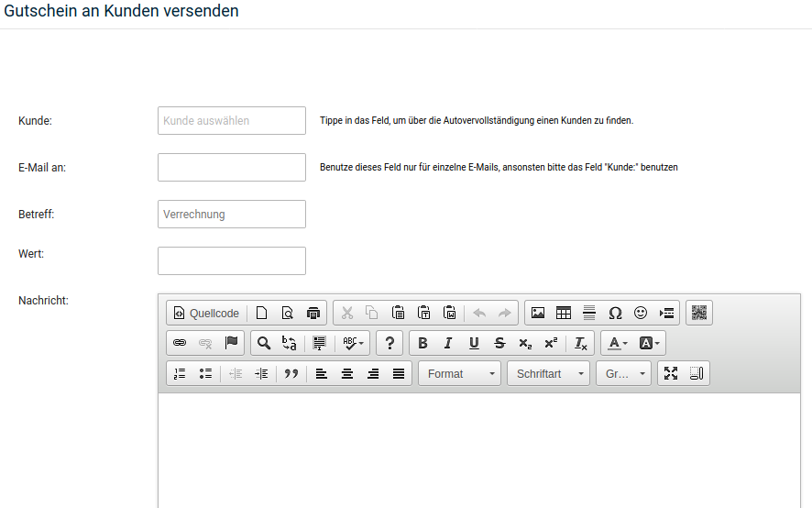Insert a table via Table icon

(564, 313)
